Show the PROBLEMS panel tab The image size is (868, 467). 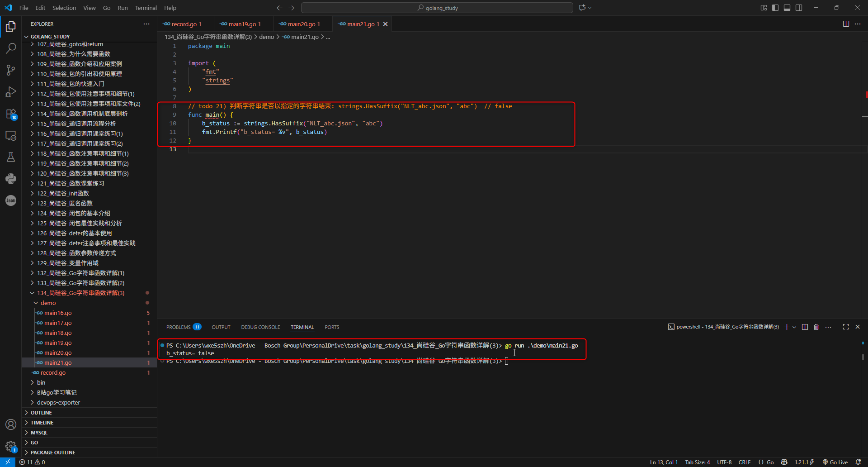(184, 327)
